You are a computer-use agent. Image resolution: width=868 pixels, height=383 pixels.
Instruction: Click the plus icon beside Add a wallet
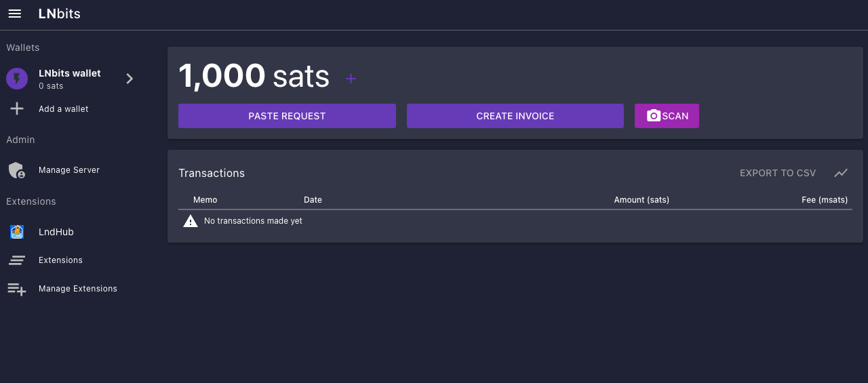[x=17, y=109]
